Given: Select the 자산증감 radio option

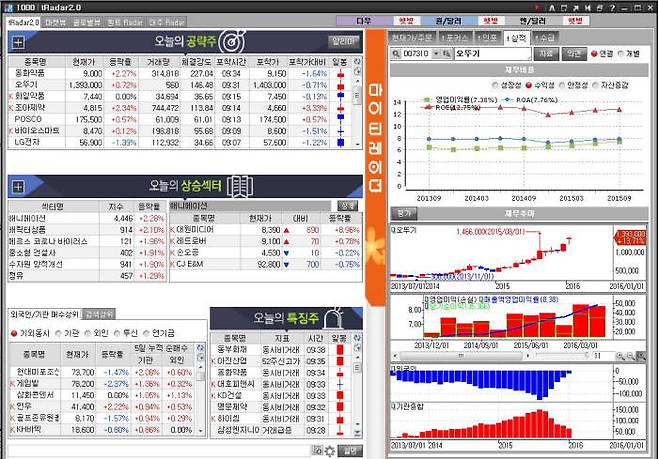Looking at the screenshot, I should (595, 85).
